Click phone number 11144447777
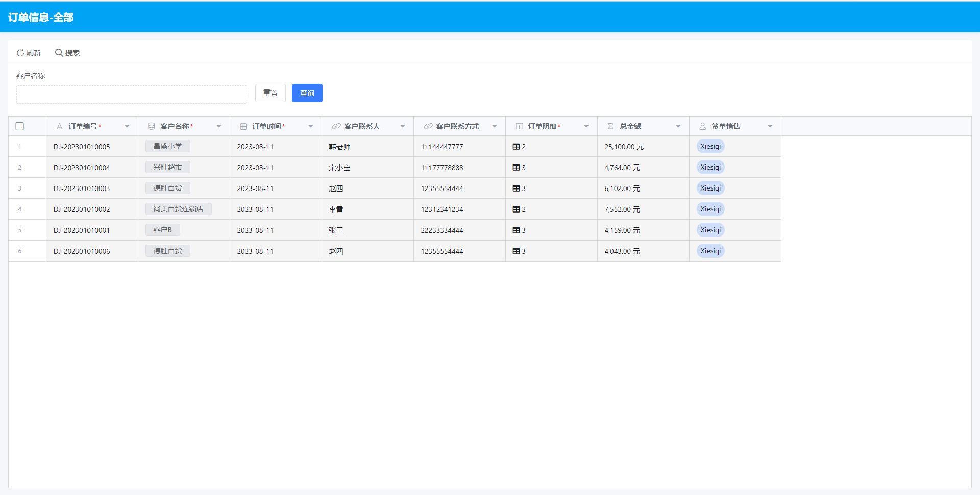 [x=442, y=147]
